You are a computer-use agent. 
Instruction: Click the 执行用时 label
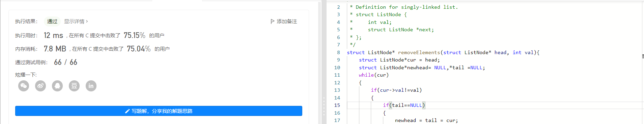point(26,36)
